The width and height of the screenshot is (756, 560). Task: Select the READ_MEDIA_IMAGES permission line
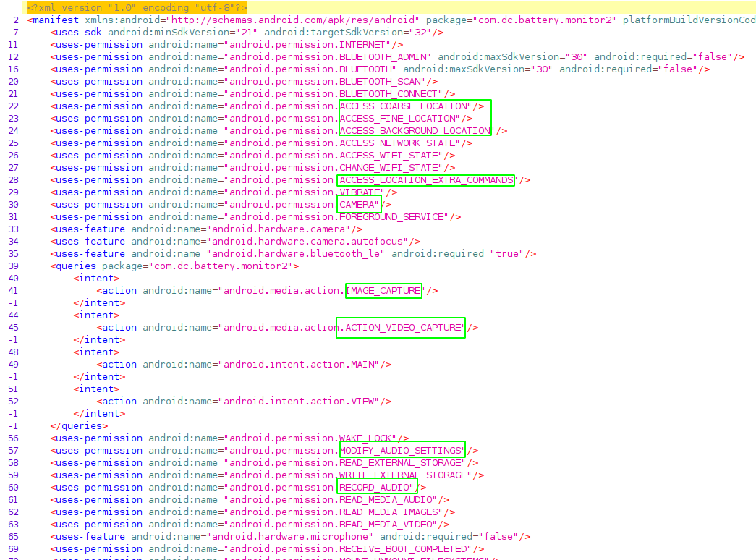[x=252, y=512]
